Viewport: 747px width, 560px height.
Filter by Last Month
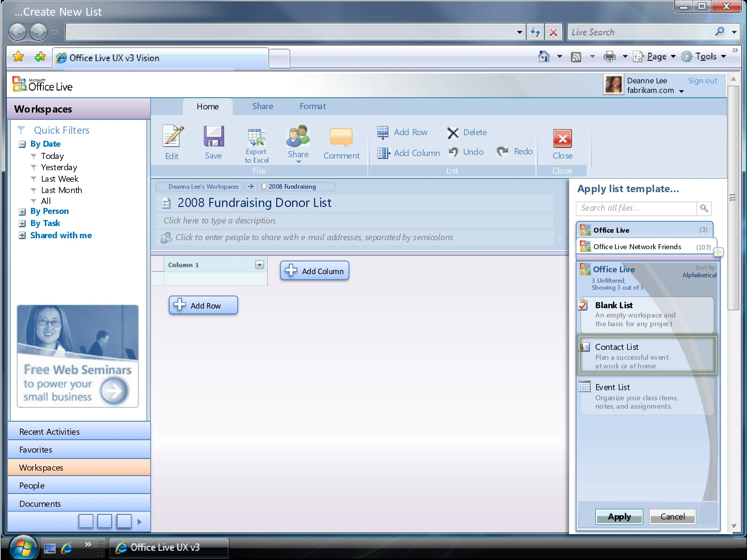pos(61,190)
